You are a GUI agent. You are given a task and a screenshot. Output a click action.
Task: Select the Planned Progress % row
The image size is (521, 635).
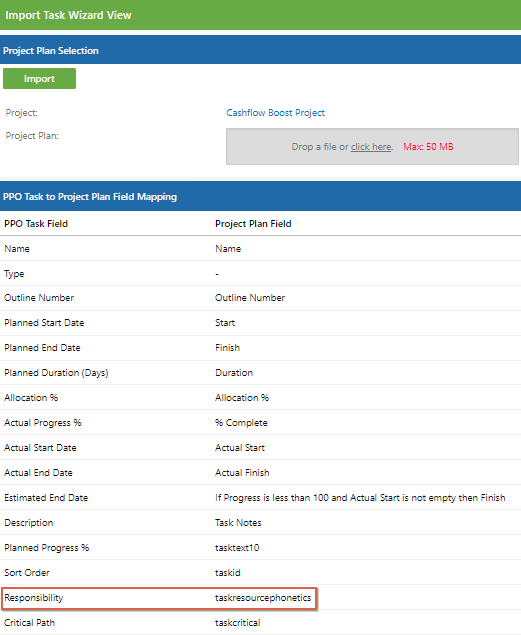click(x=260, y=548)
